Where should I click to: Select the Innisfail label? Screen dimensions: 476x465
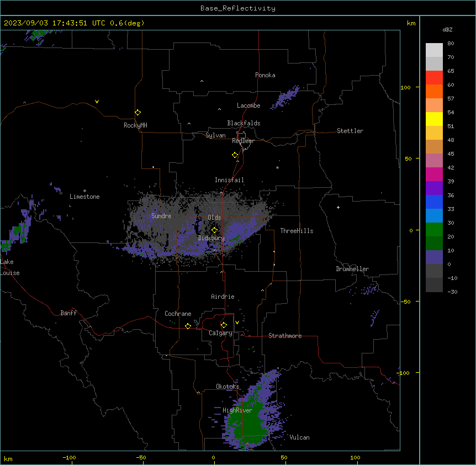(x=229, y=180)
